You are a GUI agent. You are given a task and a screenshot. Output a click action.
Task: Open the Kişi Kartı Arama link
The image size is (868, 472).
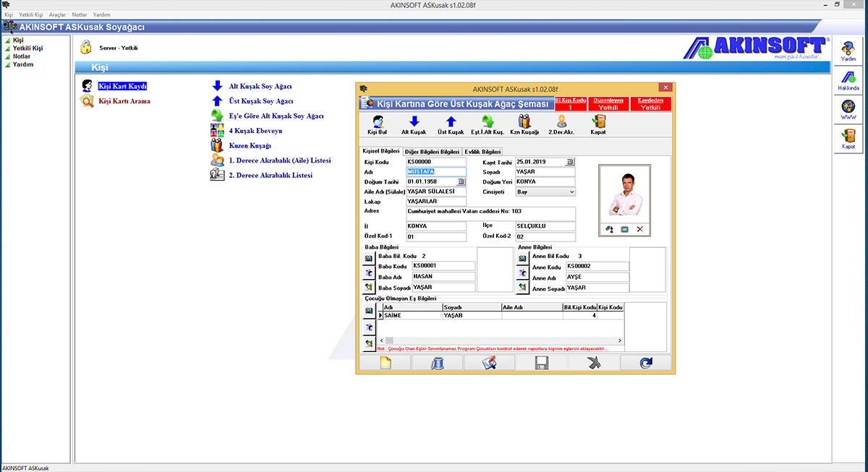[x=124, y=101]
